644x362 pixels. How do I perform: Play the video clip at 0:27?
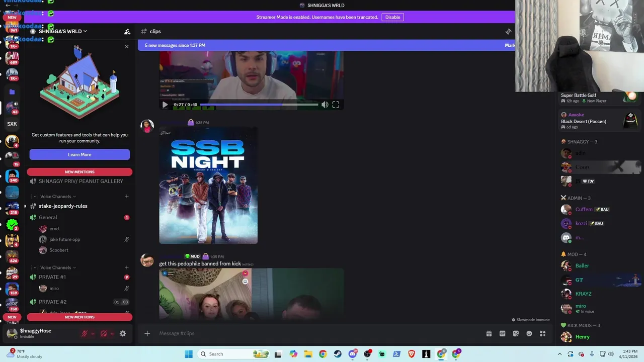(165, 105)
